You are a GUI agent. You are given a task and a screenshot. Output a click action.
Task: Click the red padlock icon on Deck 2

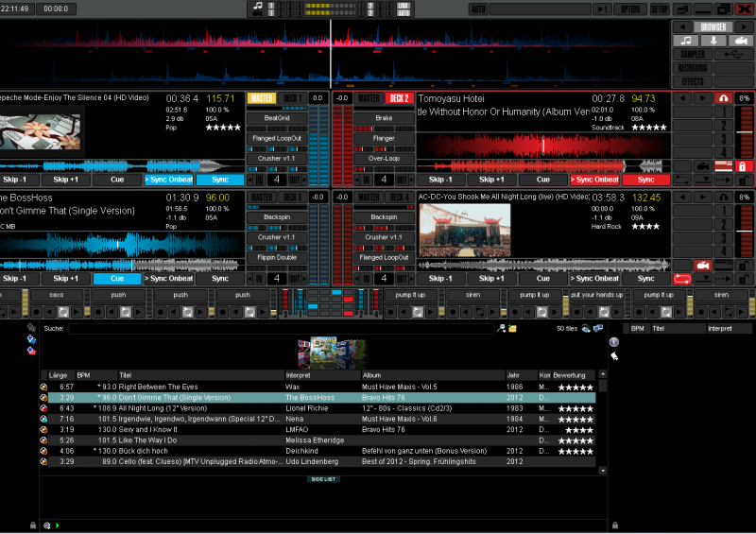[745, 166]
